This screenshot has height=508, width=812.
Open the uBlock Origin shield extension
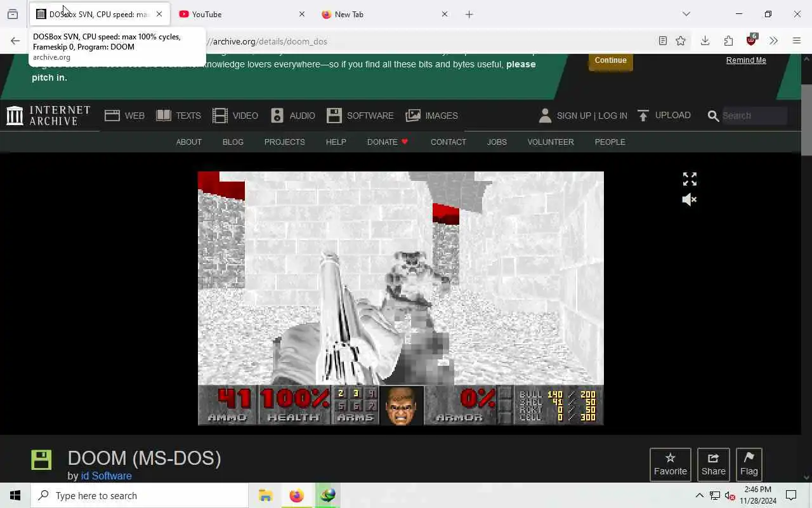[752, 41]
